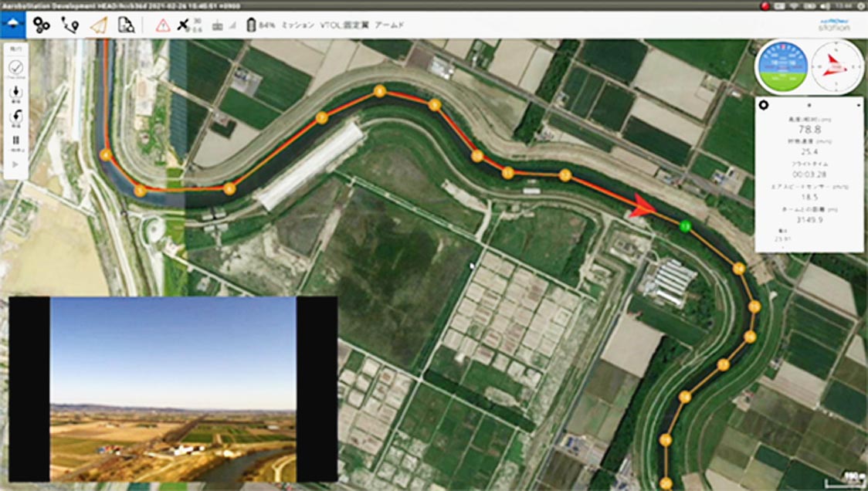Click the camera video feed thumbnail
868x491 pixels.
173,389
